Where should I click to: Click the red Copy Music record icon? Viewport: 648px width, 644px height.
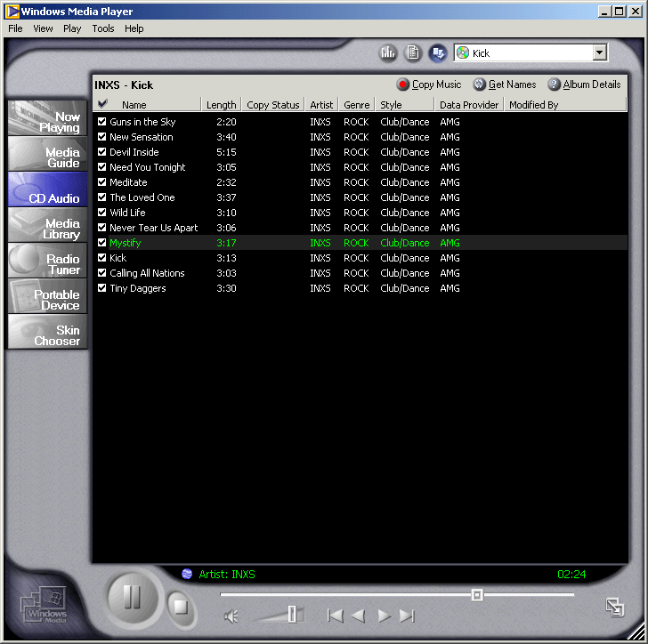[402, 85]
